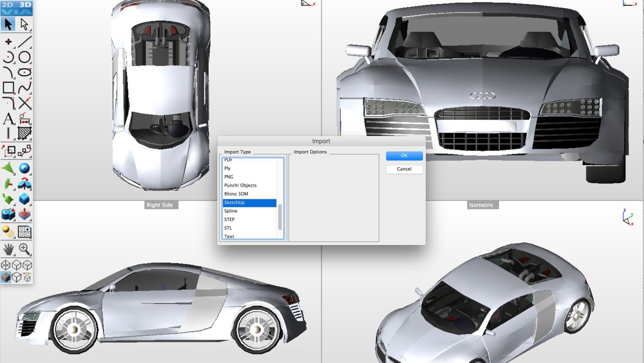
Task: Click the XYZ axis indicator in isometric view
Action: point(628,217)
